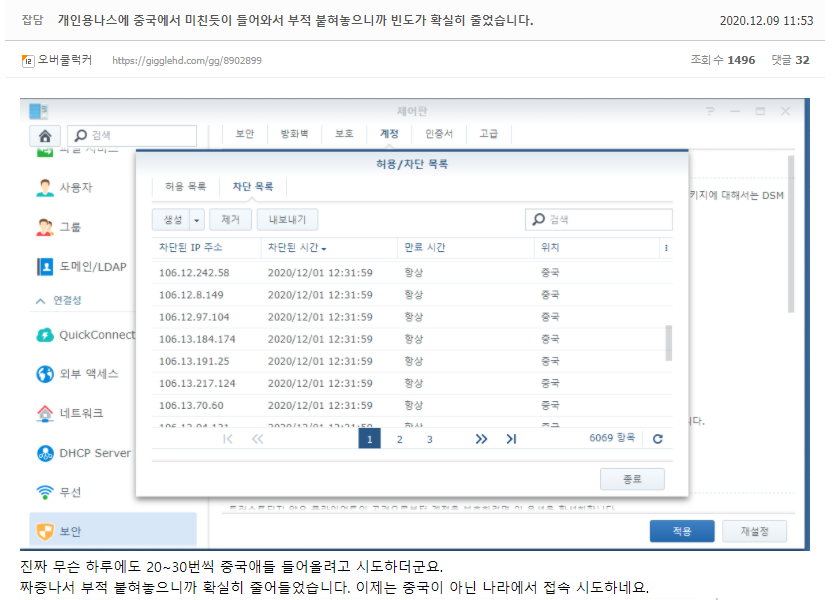Open the 도메인/LDAP icon

click(x=45, y=266)
